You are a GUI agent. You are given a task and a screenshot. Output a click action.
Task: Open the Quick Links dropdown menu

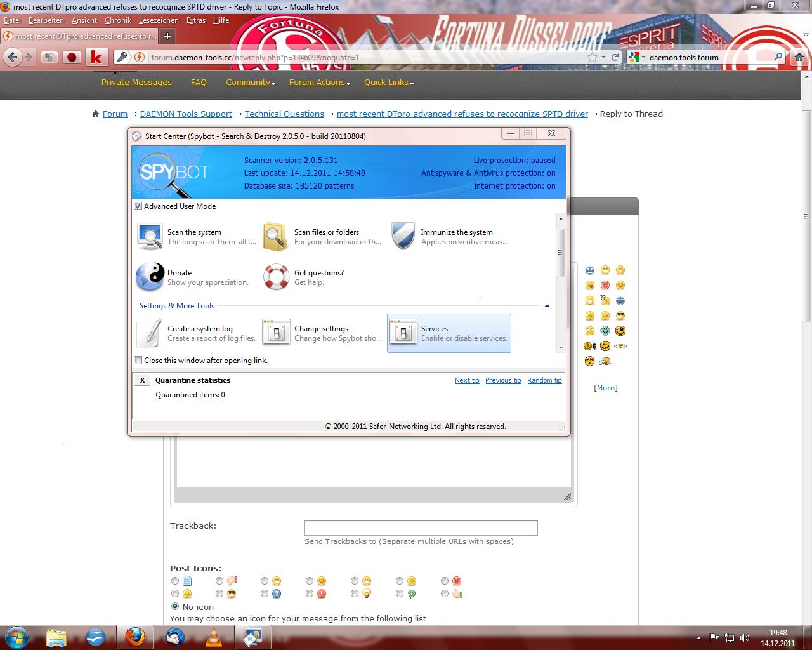(x=388, y=83)
